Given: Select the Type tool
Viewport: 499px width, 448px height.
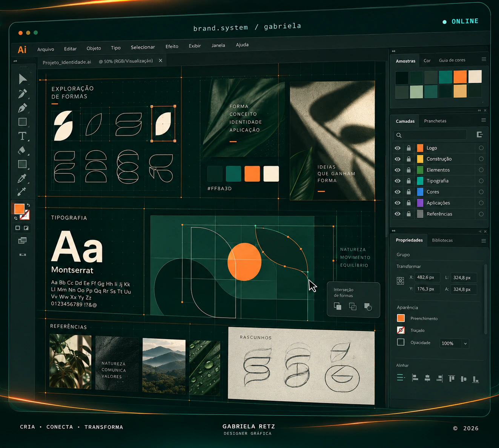Looking at the screenshot, I should (23, 136).
